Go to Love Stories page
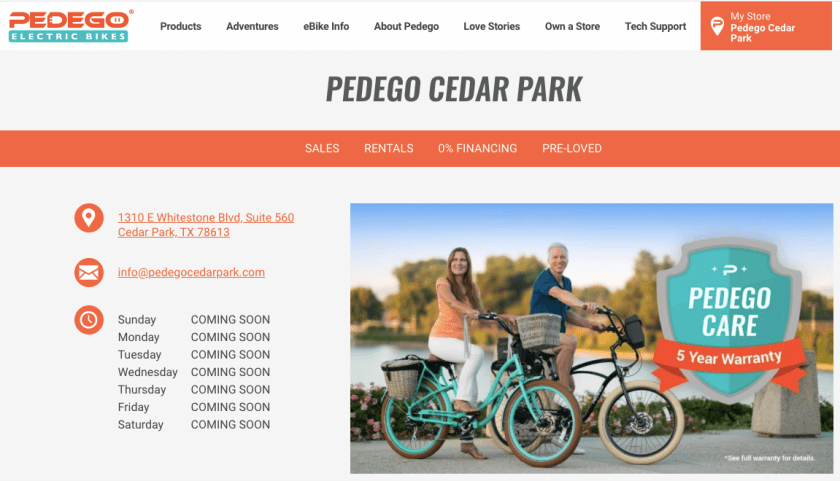The height and width of the screenshot is (481, 840). (492, 26)
